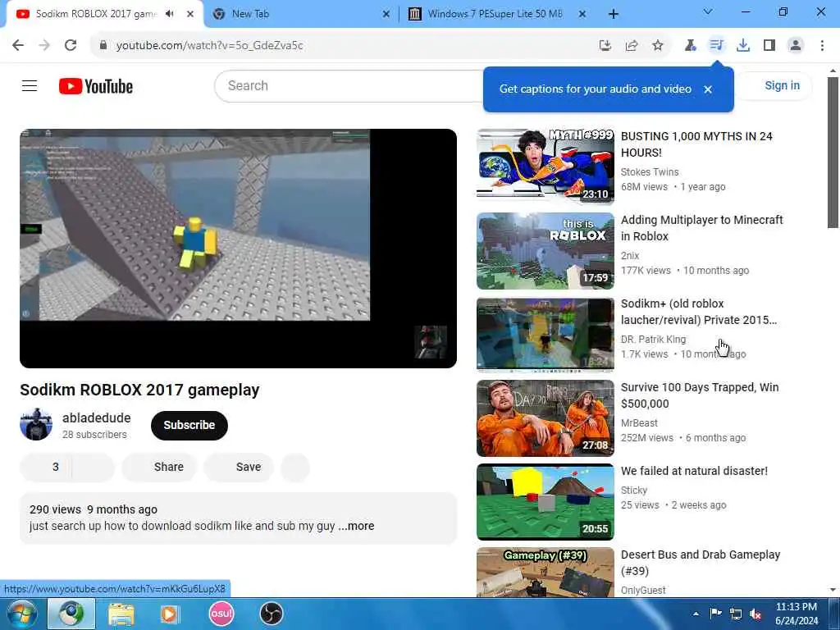This screenshot has width=840, height=630.
Task: Dislike the Sodikm ROBLOX video
Action: (x=94, y=467)
